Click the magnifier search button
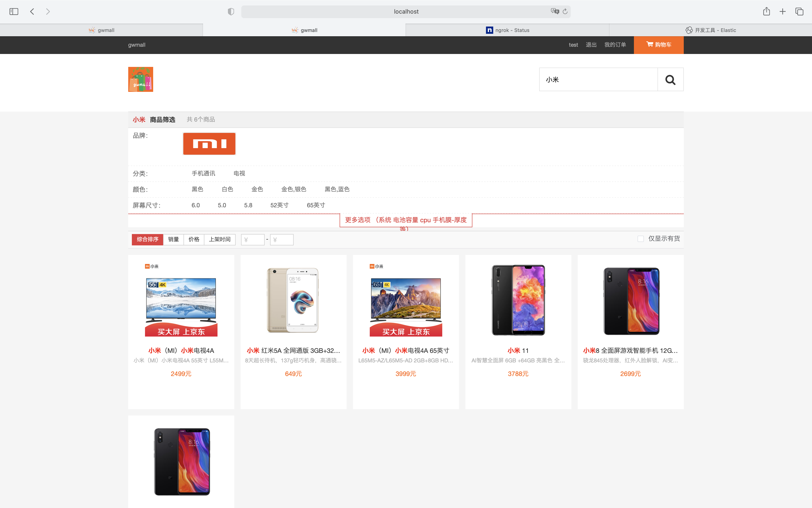Viewport: 812px width, 508px height. (670, 80)
